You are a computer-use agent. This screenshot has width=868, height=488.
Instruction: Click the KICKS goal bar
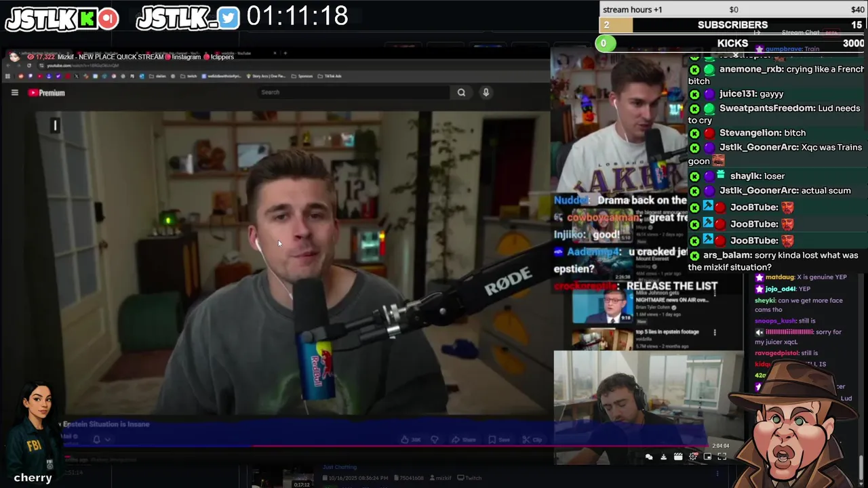(731, 43)
